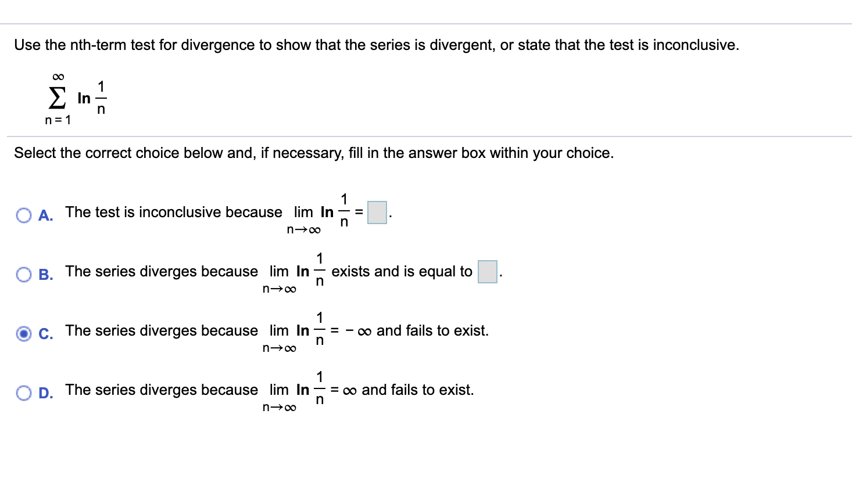Select radio button for choice A
The height and width of the screenshot is (504, 852).
(24, 215)
